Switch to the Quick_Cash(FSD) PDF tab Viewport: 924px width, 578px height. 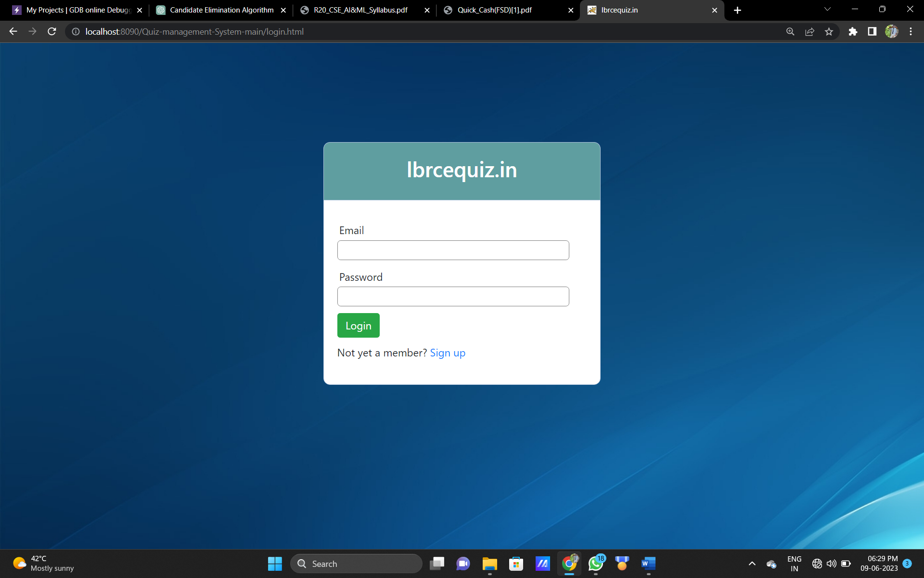[x=493, y=10]
